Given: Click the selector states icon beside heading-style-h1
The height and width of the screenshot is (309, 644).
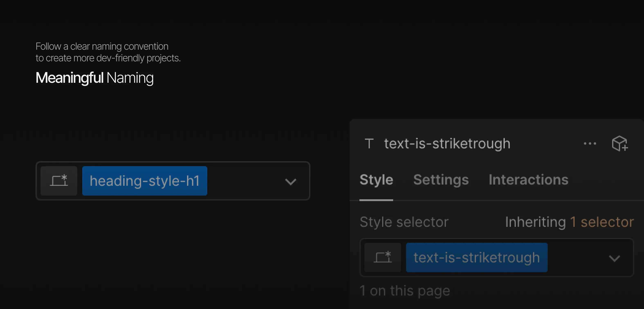Looking at the screenshot, I should pyautogui.click(x=59, y=181).
